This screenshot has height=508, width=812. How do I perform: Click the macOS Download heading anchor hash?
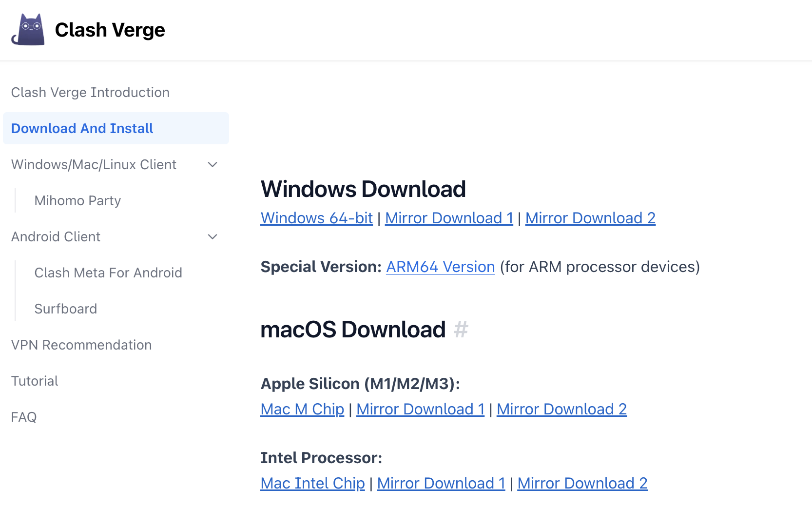461,330
